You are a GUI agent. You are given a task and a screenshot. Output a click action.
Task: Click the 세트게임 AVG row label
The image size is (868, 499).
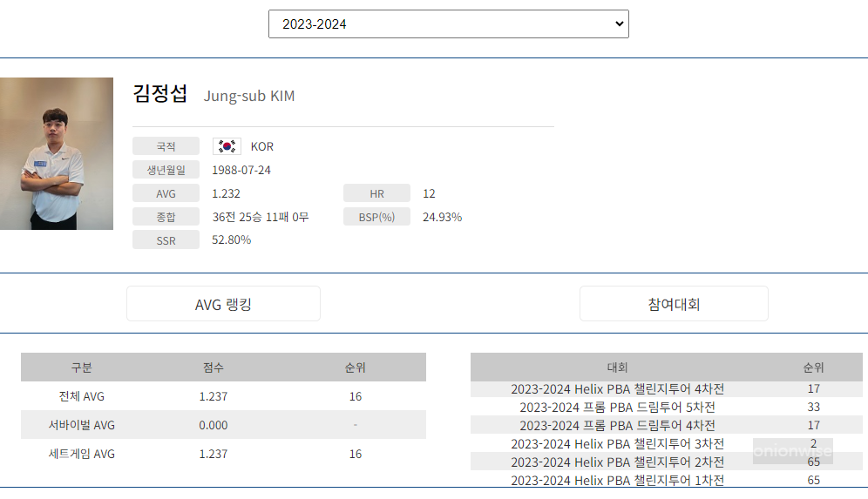coord(81,454)
